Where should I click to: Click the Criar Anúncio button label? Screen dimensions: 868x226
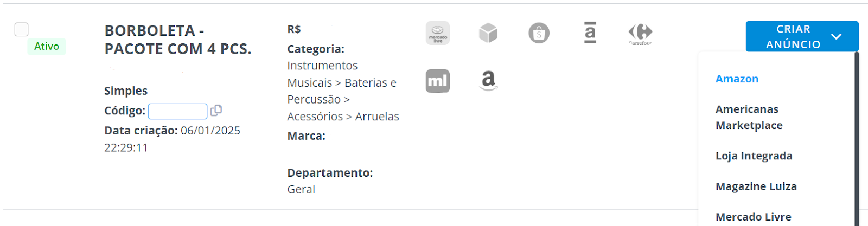pos(793,37)
